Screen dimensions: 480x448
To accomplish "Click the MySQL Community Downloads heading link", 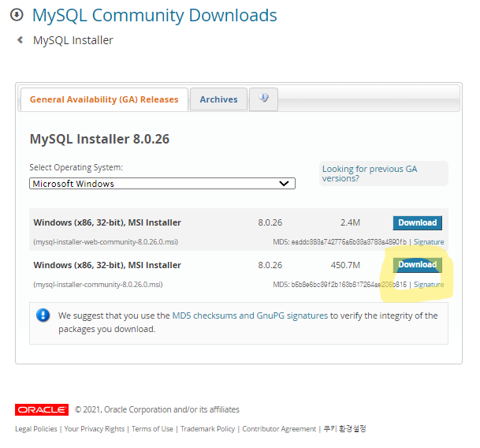I will (x=154, y=15).
